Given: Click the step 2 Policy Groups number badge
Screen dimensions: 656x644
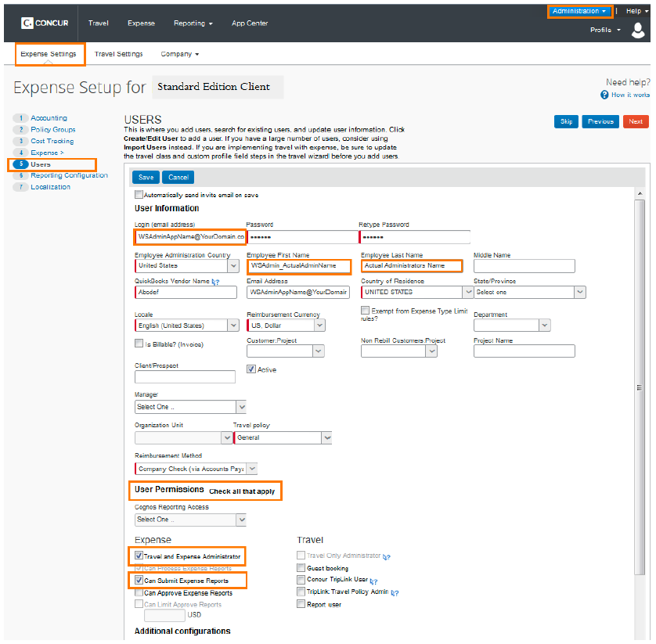Looking at the screenshot, I should [x=21, y=130].
